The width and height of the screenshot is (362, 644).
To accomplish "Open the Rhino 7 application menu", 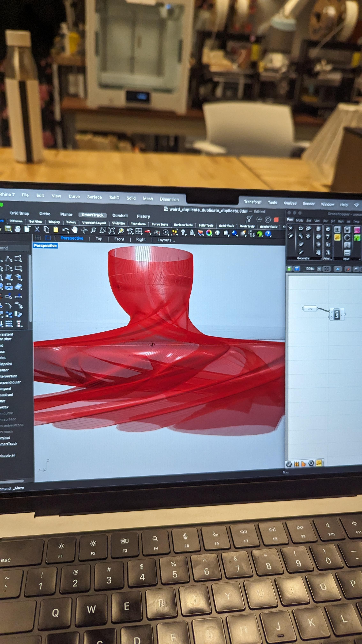I will click(x=7, y=195).
